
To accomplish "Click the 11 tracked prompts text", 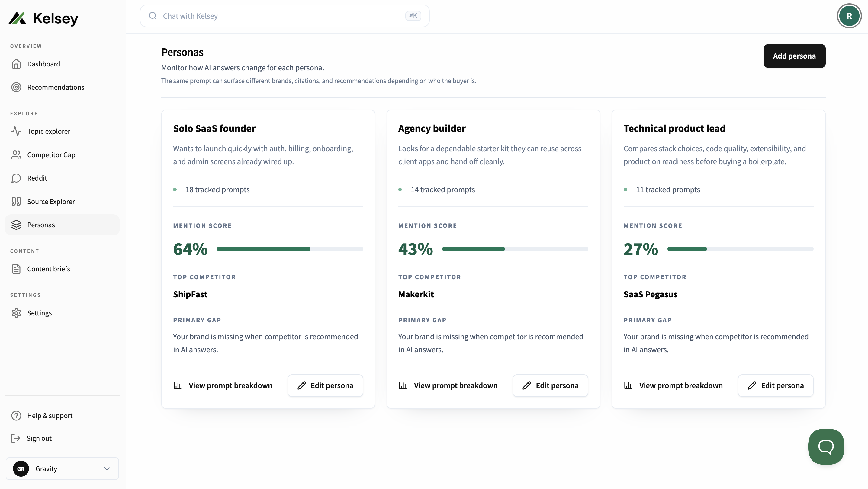I will pos(668,190).
